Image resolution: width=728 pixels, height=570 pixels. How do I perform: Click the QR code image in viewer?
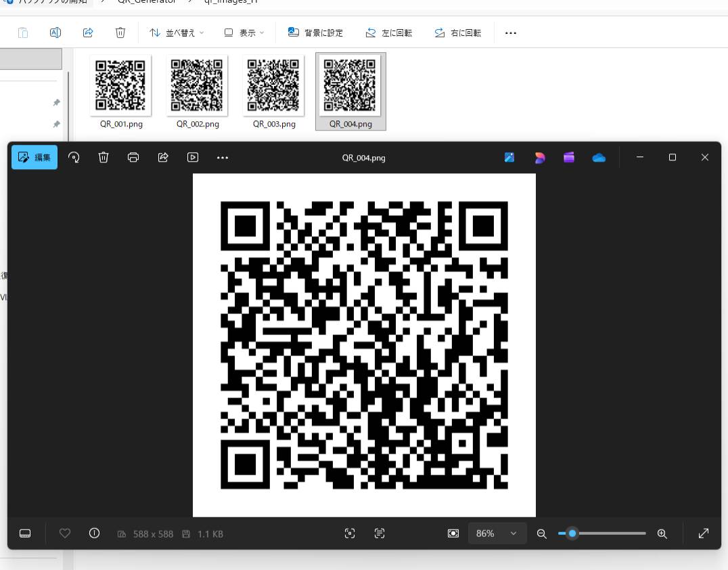coord(364,345)
